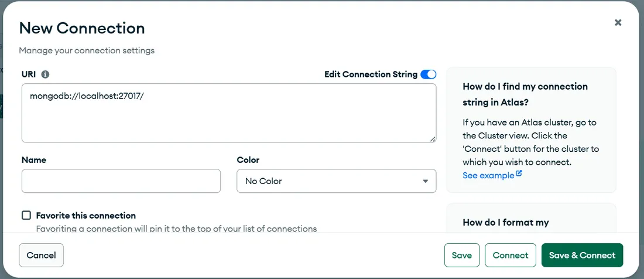Click the Connect button
644x279 pixels.
click(x=511, y=255)
